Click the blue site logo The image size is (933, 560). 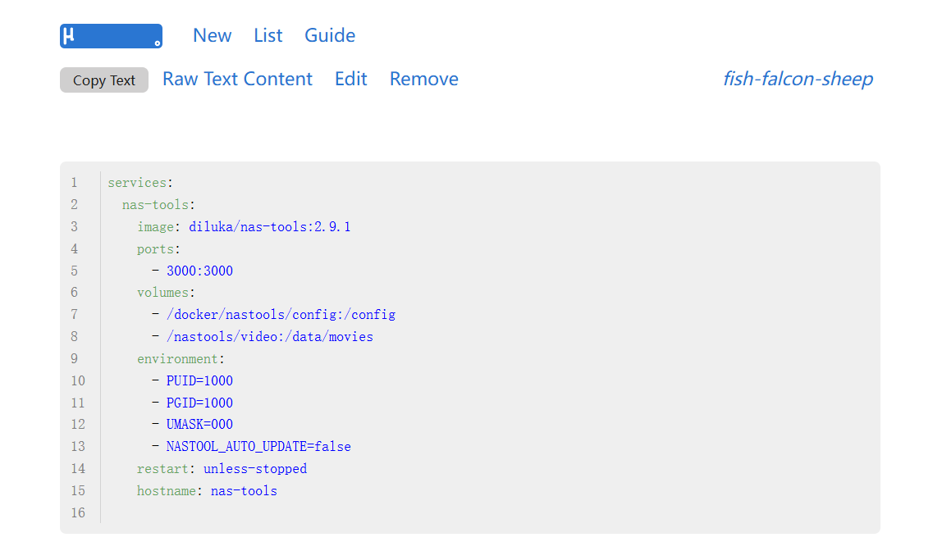click(x=111, y=36)
